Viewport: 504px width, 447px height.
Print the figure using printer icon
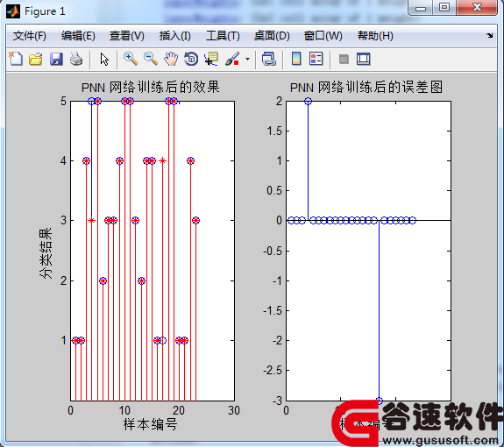(76, 60)
